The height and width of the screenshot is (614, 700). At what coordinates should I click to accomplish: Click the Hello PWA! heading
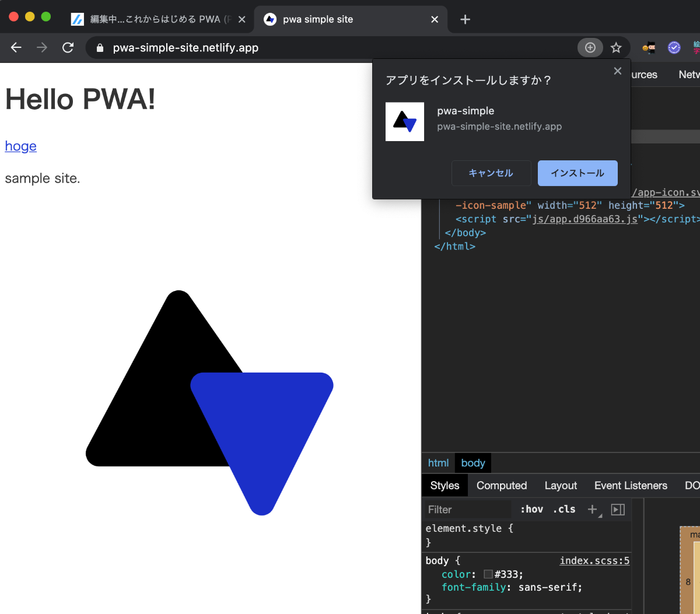(x=80, y=99)
